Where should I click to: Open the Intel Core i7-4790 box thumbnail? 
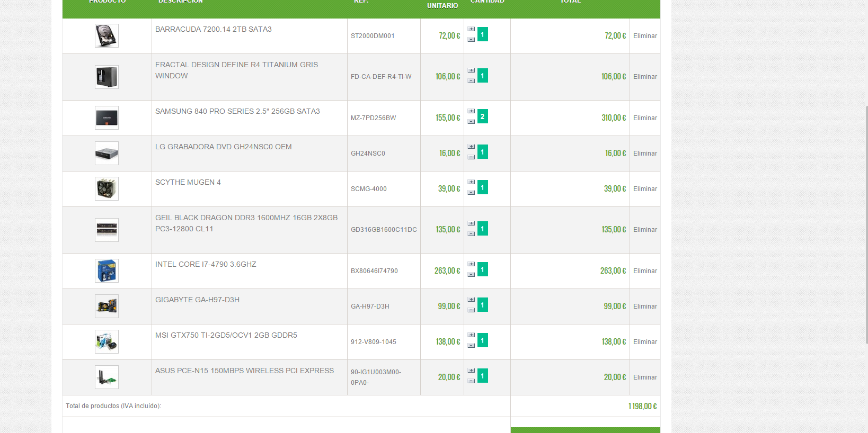coord(107,271)
